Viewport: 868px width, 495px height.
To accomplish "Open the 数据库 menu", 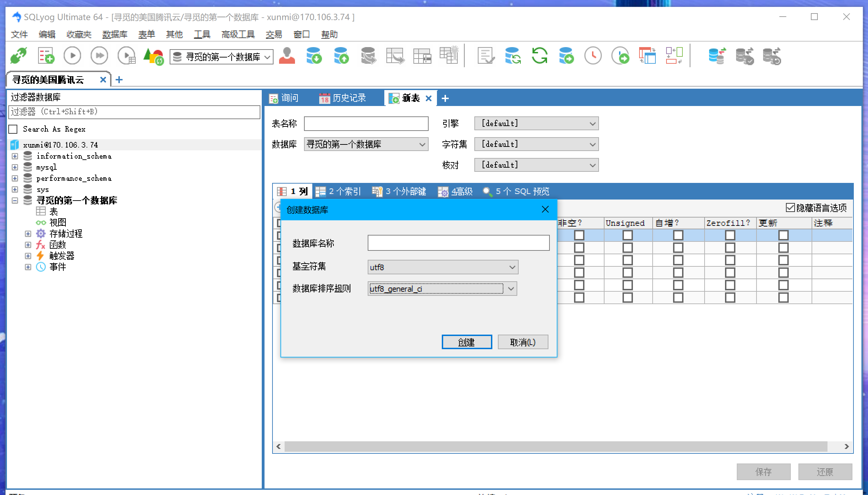I will pyautogui.click(x=115, y=34).
